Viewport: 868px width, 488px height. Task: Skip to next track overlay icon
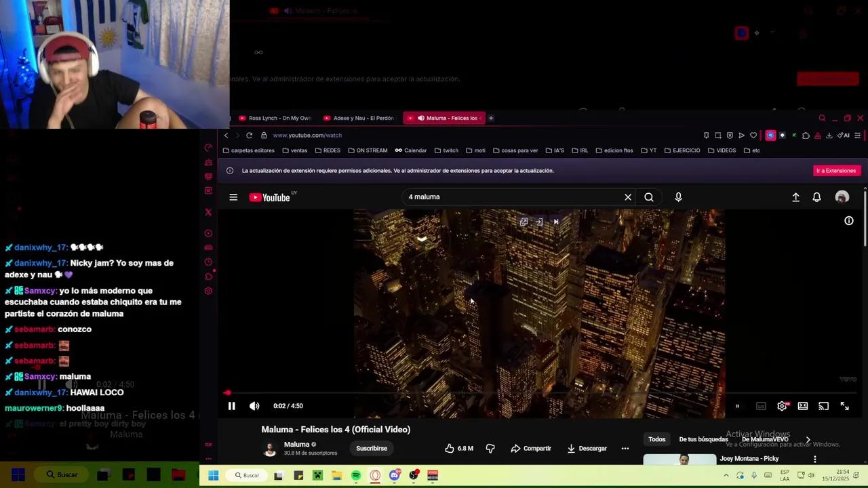(x=556, y=222)
